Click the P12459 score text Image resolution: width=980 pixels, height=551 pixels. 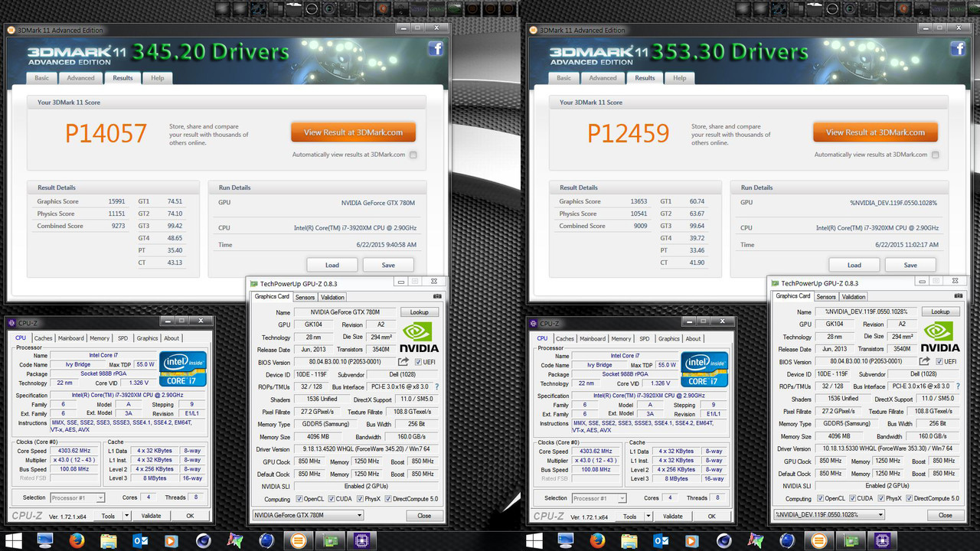628,133
